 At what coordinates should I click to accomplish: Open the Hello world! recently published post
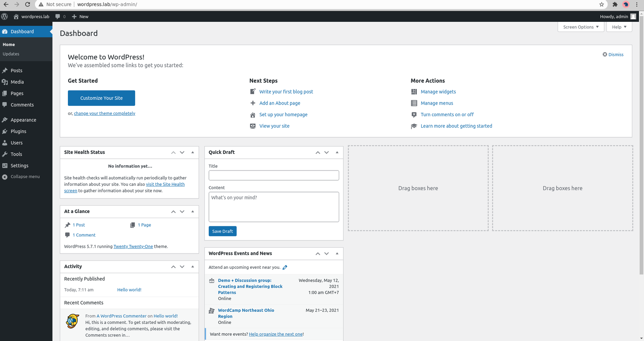tap(129, 290)
